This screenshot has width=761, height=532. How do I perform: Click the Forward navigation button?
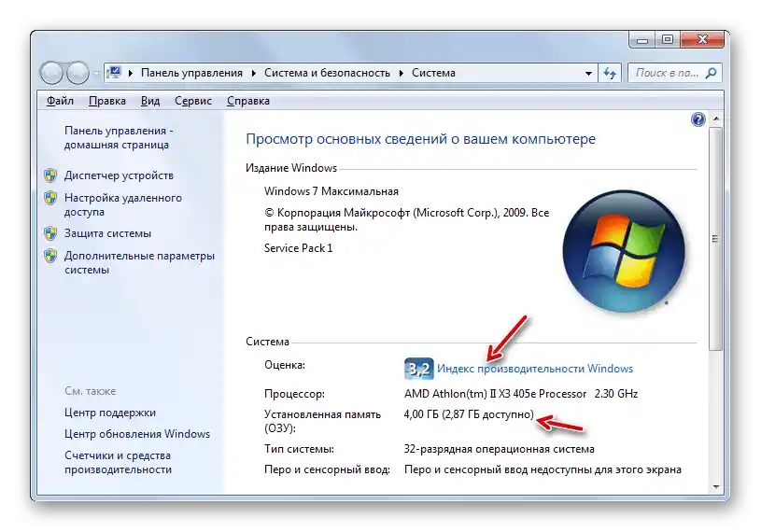pos(78,73)
